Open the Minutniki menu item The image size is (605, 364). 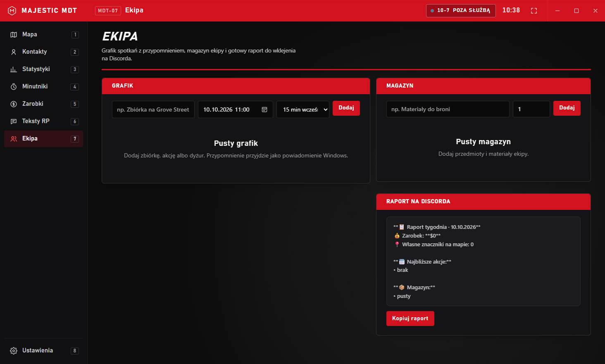[43, 87]
